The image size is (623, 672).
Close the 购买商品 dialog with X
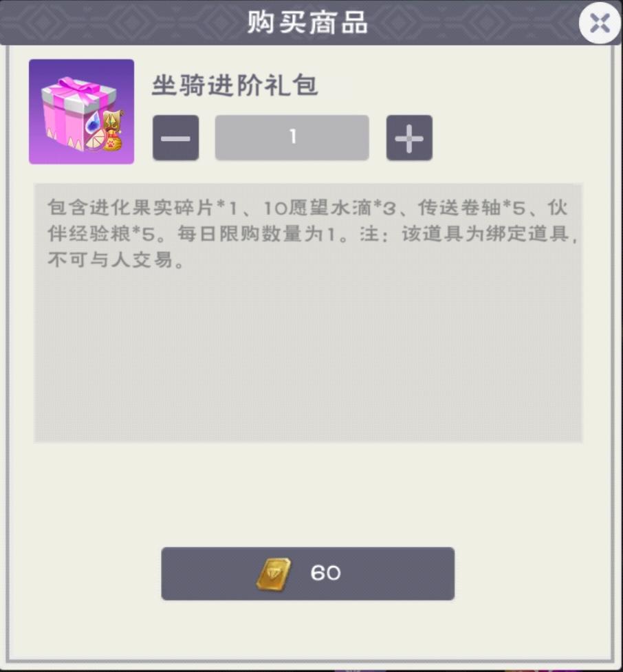tap(600, 23)
